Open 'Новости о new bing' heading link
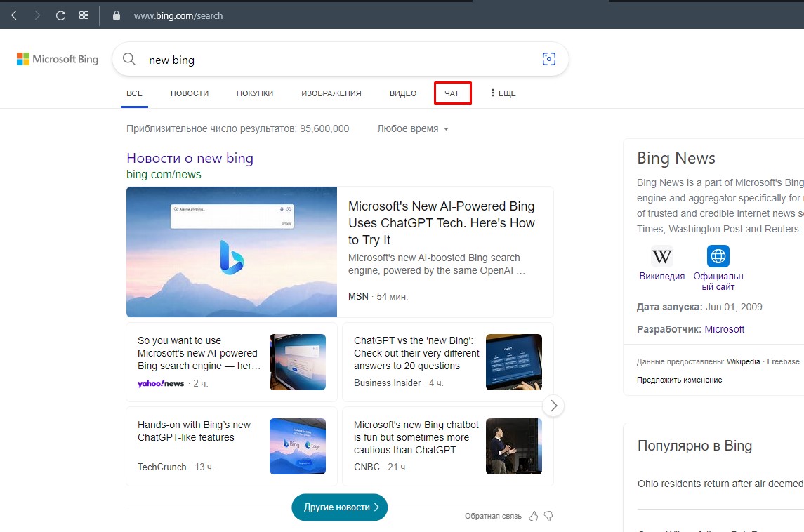Viewport: 804px width, 532px height. coord(190,158)
